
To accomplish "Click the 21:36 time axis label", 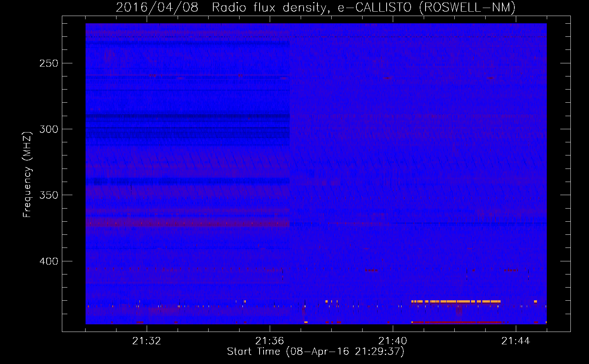I will pyautogui.click(x=269, y=341).
